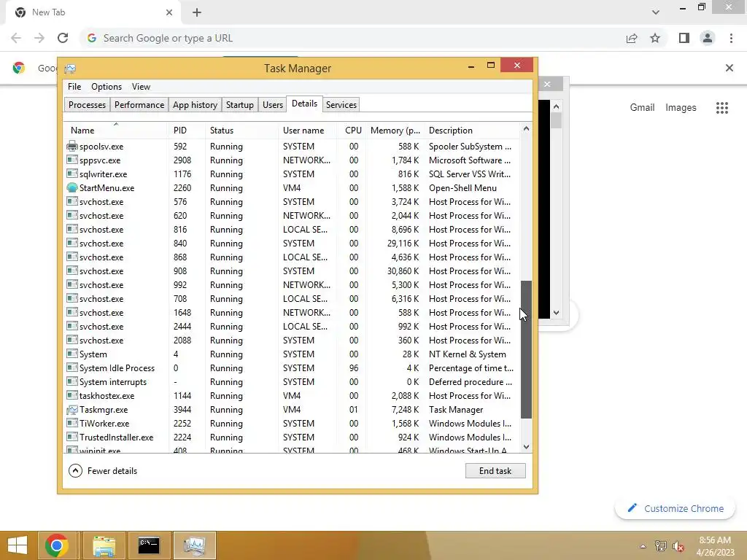This screenshot has height=560, width=747.
Task: Open network status in system tray
Action: coord(660,546)
